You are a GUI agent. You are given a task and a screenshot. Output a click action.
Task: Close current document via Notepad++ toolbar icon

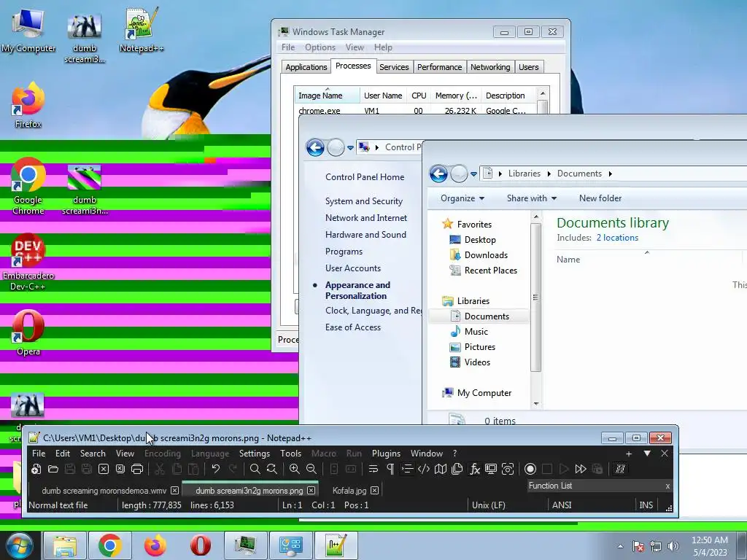(x=104, y=469)
